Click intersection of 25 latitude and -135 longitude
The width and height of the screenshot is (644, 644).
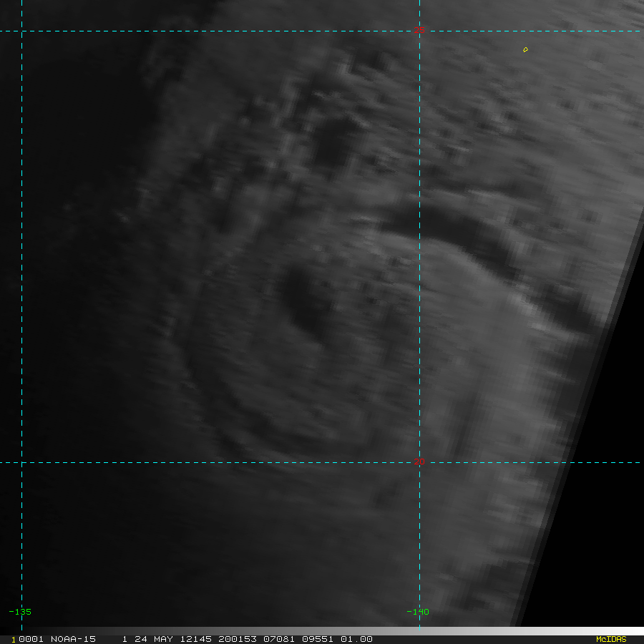pos(22,31)
